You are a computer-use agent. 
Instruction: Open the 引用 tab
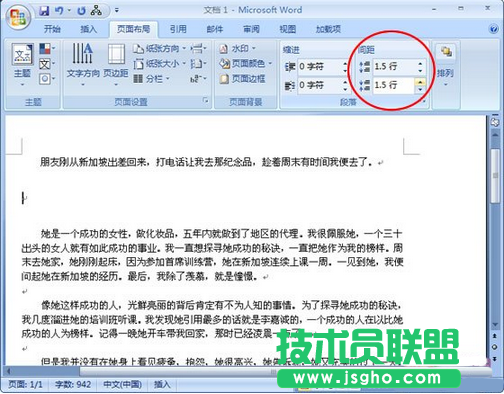pyautogui.click(x=178, y=29)
